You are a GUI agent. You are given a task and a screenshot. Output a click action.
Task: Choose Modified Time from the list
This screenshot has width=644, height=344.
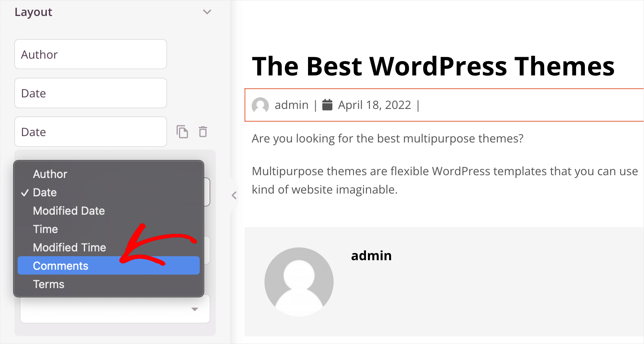pyautogui.click(x=109, y=247)
